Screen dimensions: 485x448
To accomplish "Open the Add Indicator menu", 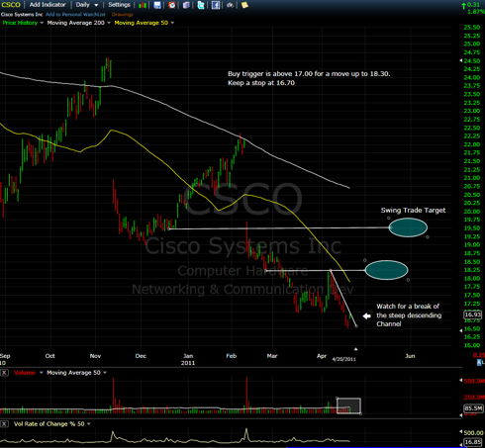I will click(48, 5).
